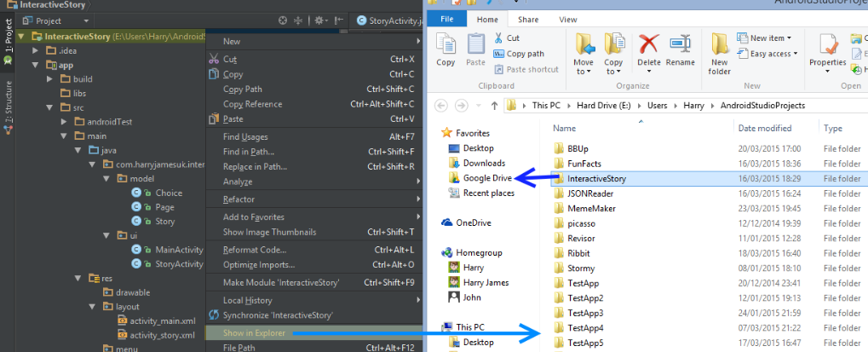Choose Find Usages from the context menu
This screenshot has height=352, width=868.
(x=313, y=136)
